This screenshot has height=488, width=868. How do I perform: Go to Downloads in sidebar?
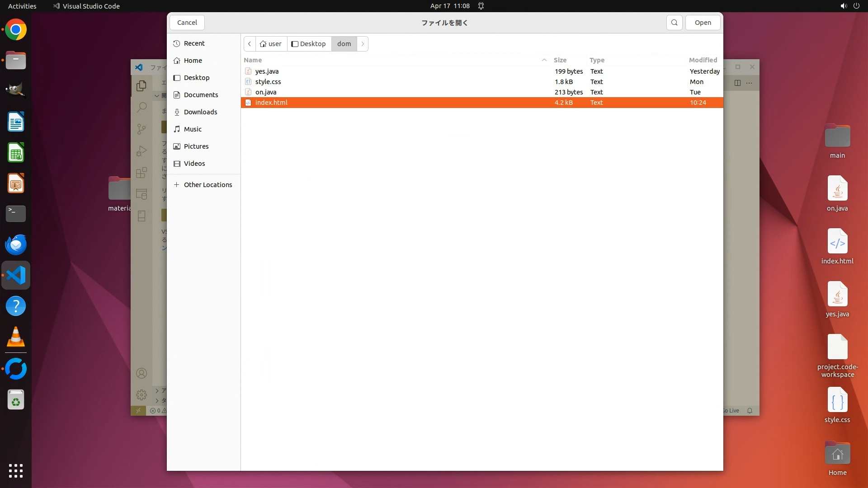(x=200, y=112)
